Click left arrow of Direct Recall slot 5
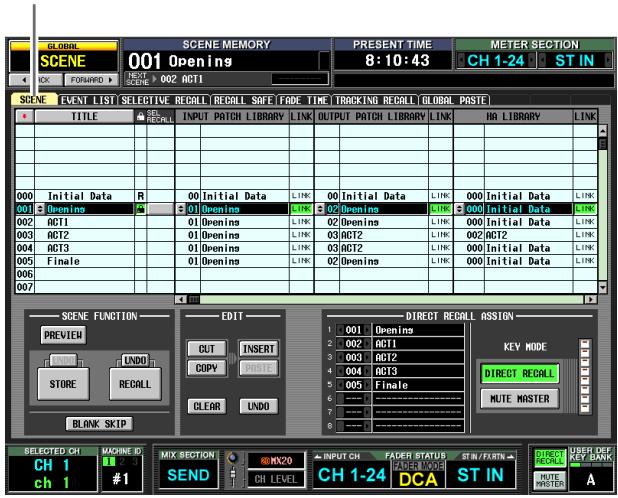Viewport: 618px width, 498px height. [340, 385]
